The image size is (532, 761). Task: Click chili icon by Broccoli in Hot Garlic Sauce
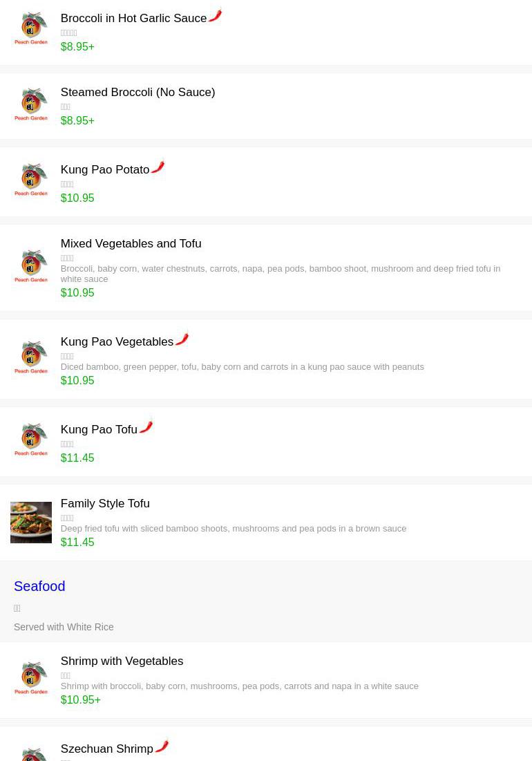(216, 15)
